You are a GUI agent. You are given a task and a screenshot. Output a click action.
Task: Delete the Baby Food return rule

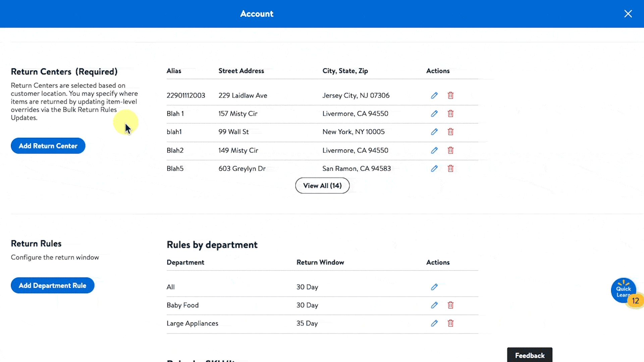click(x=450, y=305)
